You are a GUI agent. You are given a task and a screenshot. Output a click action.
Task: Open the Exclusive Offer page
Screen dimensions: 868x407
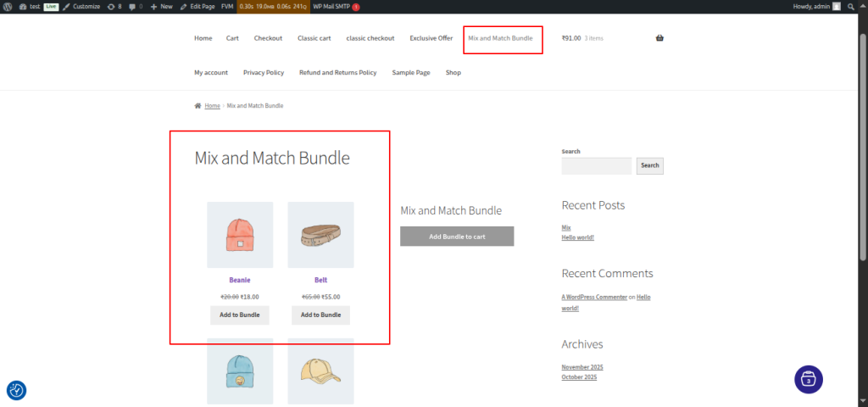pyautogui.click(x=431, y=38)
